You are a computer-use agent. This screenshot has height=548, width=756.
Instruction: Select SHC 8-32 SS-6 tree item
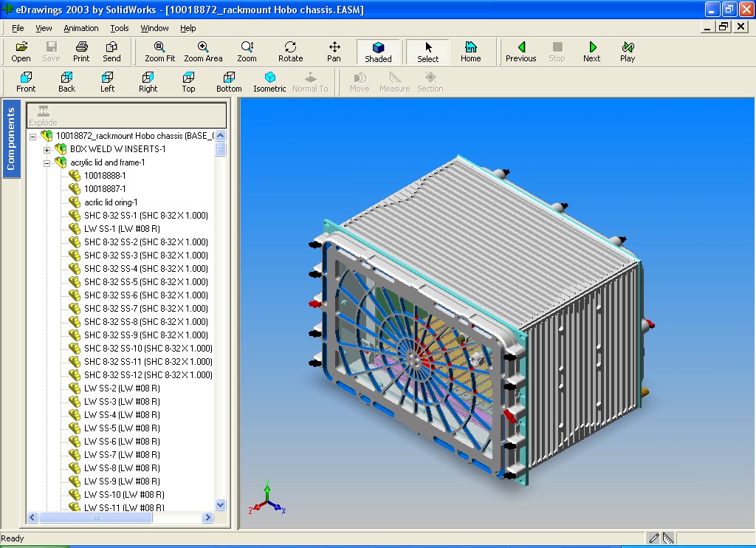(x=146, y=295)
